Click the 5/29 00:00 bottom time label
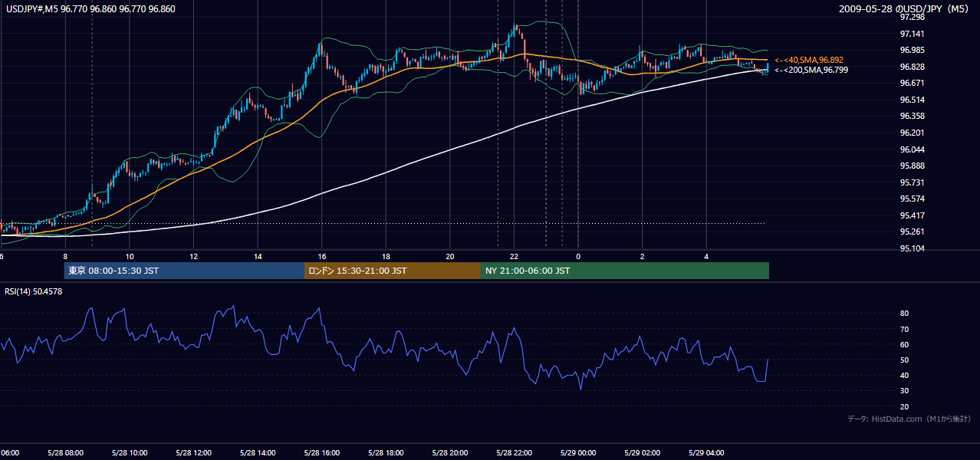 click(x=578, y=453)
